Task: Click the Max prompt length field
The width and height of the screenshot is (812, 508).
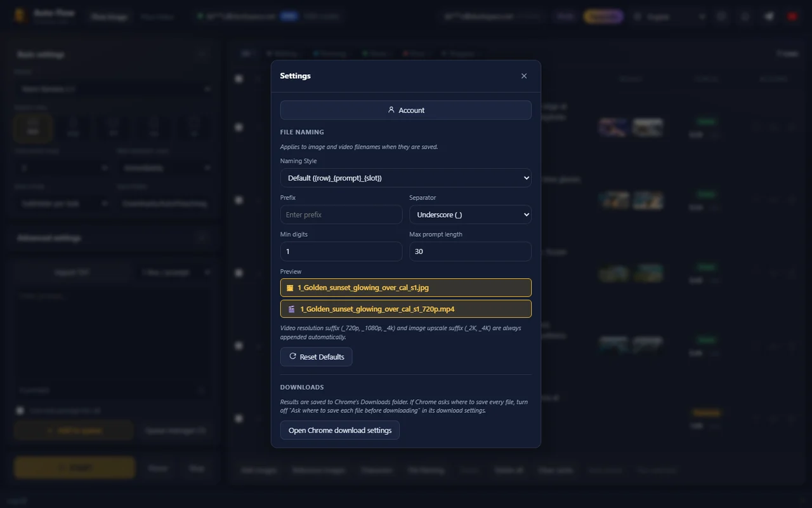Action: [470, 251]
